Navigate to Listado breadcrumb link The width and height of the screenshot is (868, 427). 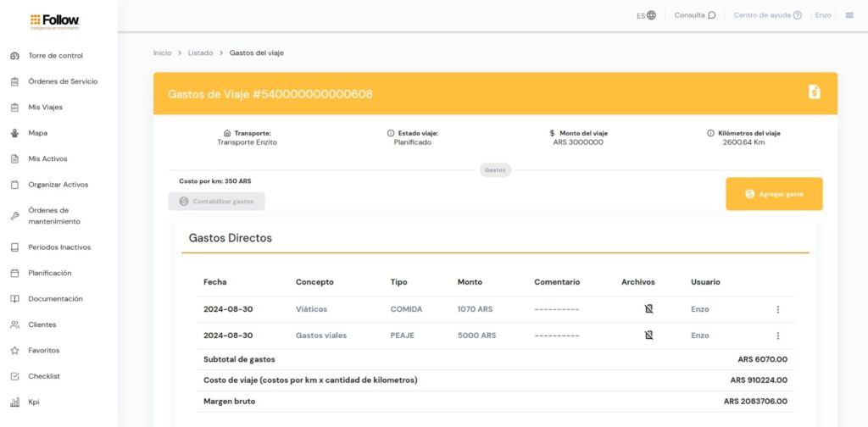(200, 53)
